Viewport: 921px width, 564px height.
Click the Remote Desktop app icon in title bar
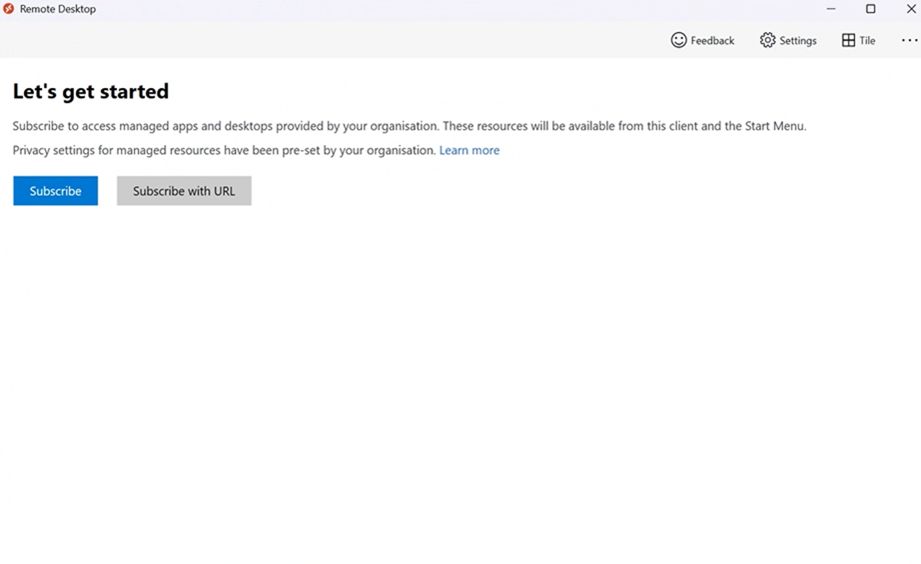point(9,9)
